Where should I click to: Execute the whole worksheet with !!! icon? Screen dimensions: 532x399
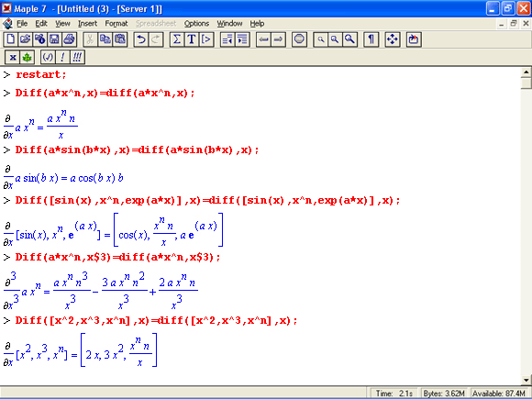pos(77,57)
